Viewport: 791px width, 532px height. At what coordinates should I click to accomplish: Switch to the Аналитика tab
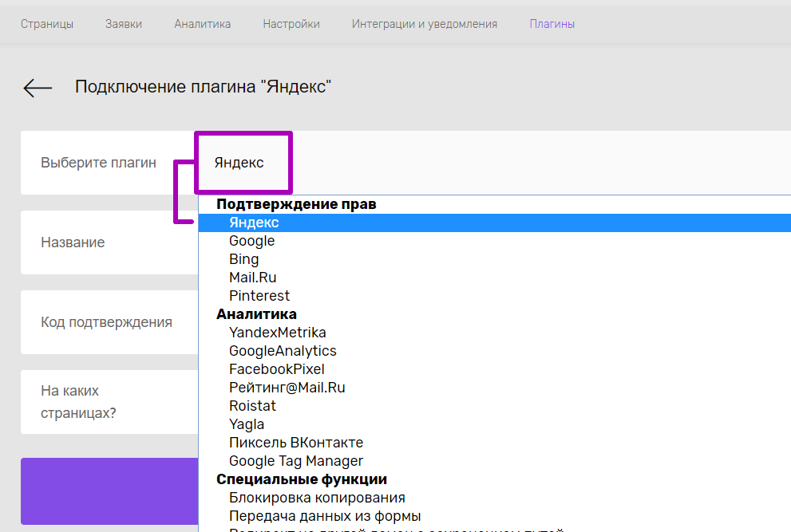pyautogui.click(x=202, y=24)
